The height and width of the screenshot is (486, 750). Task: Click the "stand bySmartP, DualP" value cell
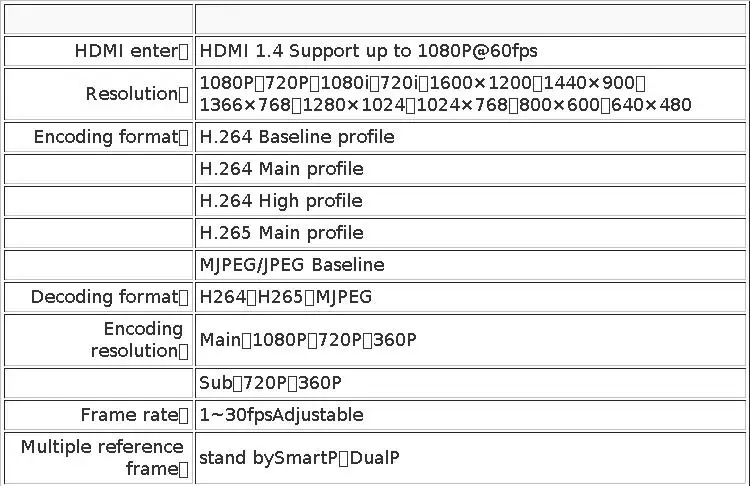pyautogui.click(x=299, y=458)
